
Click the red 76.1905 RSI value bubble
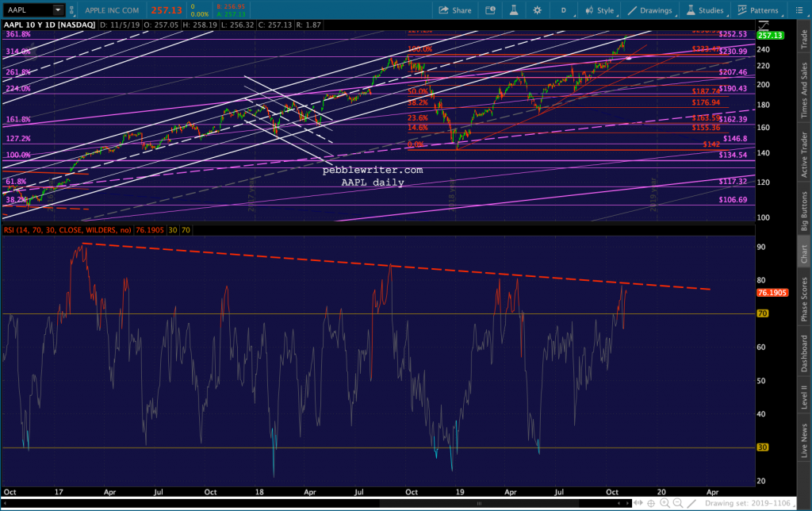(x=772, y=293)
